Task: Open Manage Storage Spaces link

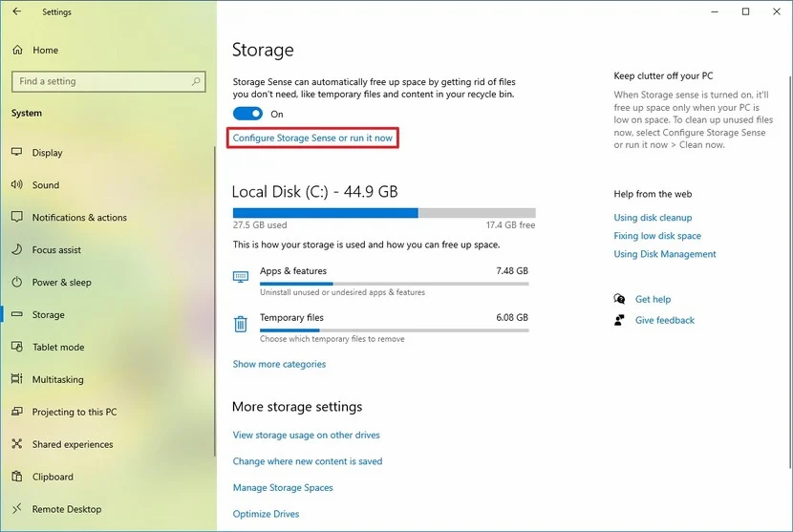Action: click(x=283, y=487)
